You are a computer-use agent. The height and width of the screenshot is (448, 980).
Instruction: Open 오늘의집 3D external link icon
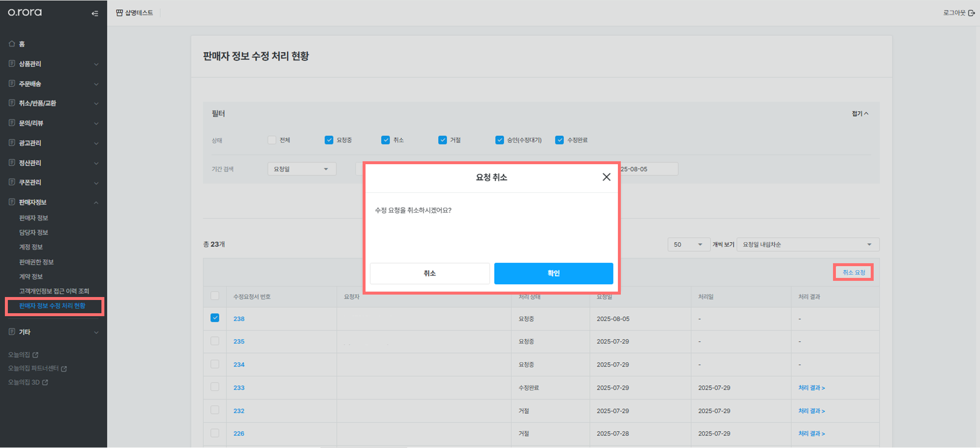tap(45, 382)
